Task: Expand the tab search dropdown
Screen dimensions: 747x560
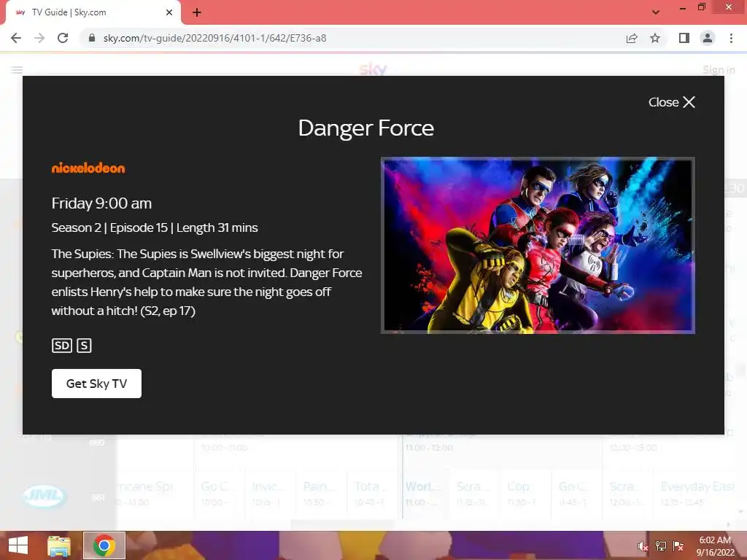Action: click(x=656, y=12)
